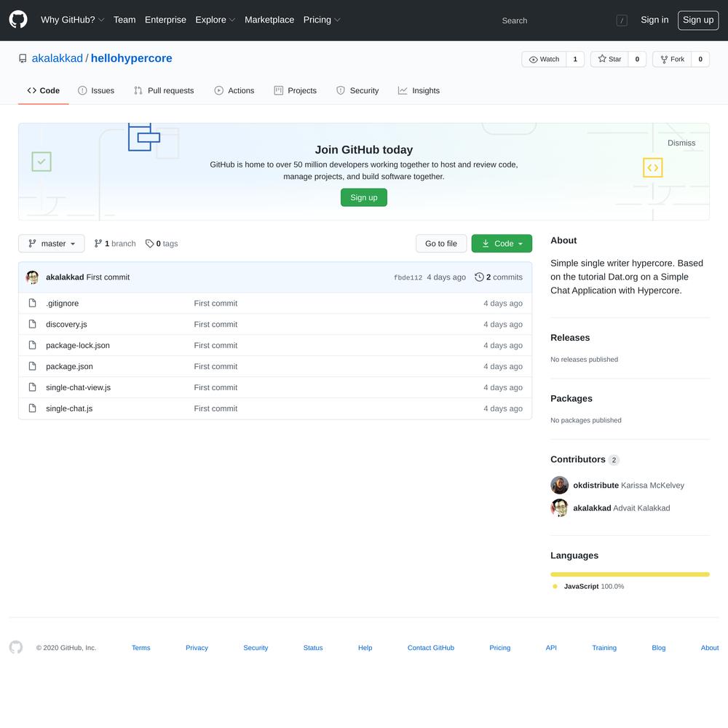Open commit hash fbde112
This screenshot has width=728, height=728.
click(x=408, y=277)
